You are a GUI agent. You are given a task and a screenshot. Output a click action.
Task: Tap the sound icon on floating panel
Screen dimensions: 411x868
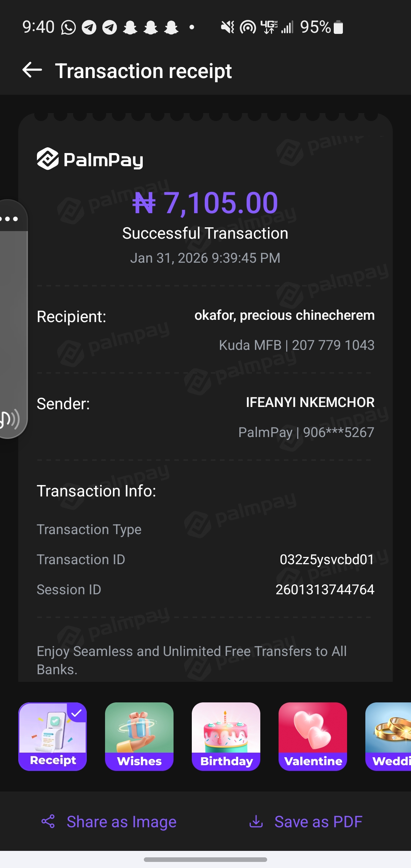click(9, 419)
